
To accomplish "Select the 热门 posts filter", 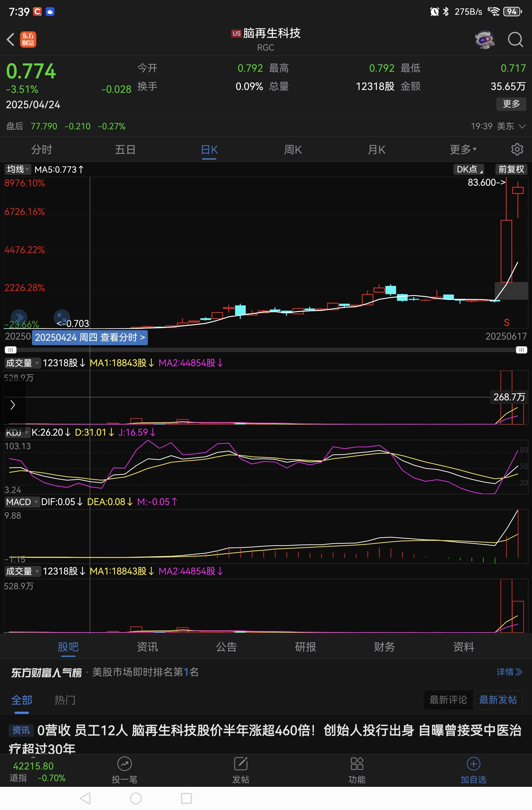I will 65,700.
